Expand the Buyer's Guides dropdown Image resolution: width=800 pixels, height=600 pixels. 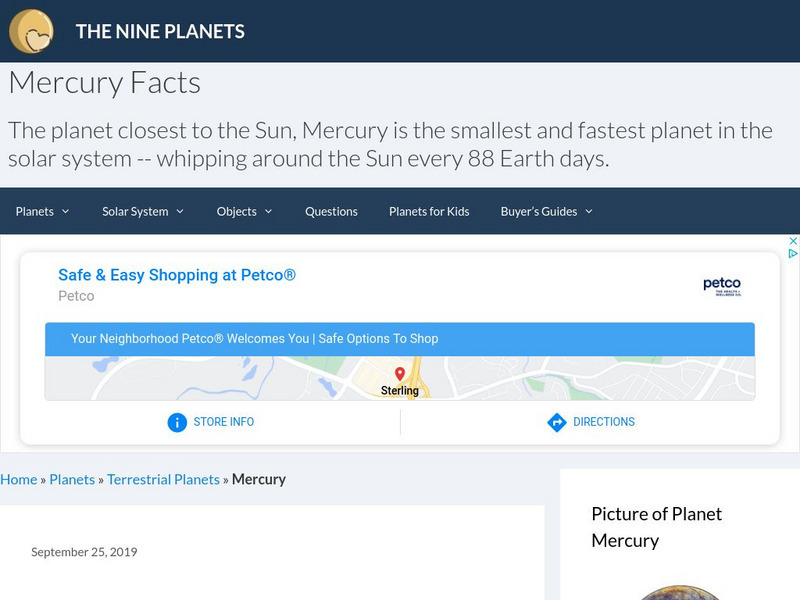coord(546,211)
